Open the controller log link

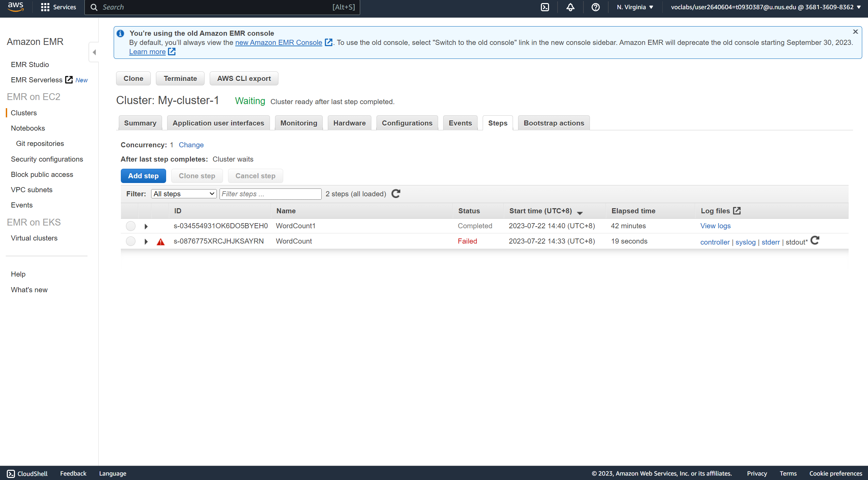(x=715, y=242)
